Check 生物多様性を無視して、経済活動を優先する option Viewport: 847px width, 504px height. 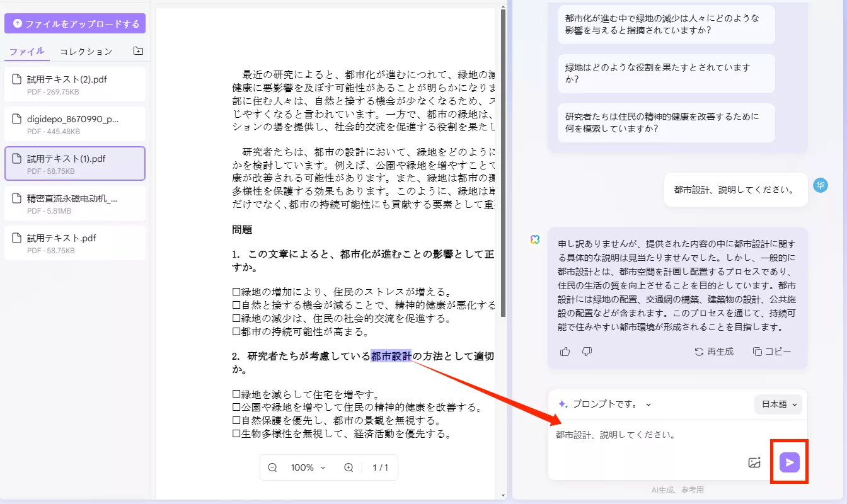click(237, 433)
